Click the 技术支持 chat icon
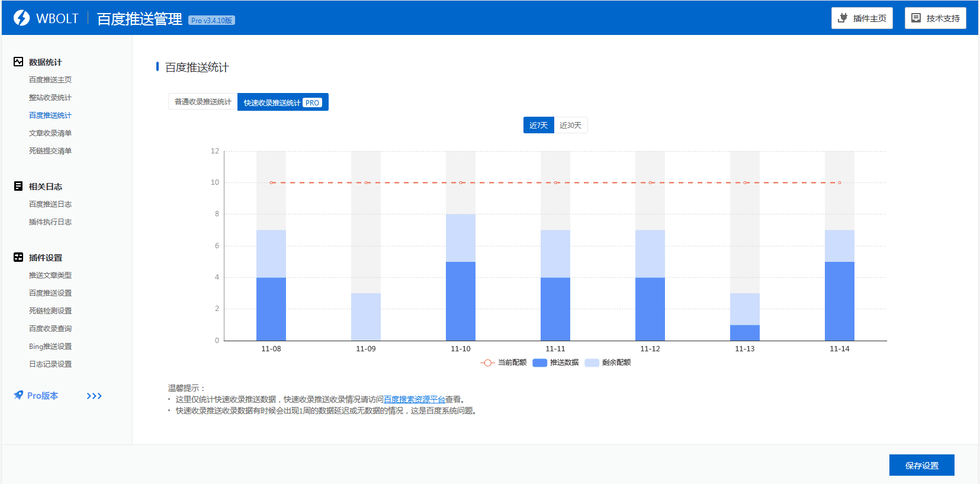 916,18
